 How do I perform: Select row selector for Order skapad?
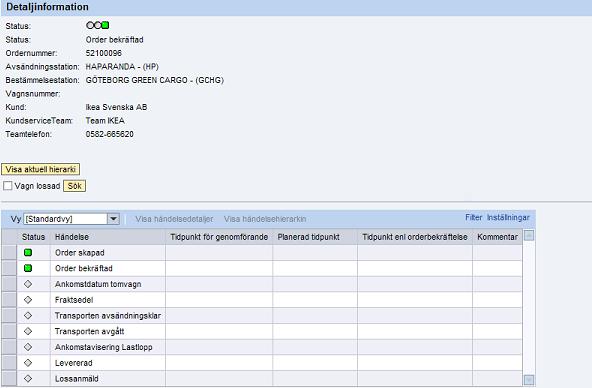click(x=9, y=253)
